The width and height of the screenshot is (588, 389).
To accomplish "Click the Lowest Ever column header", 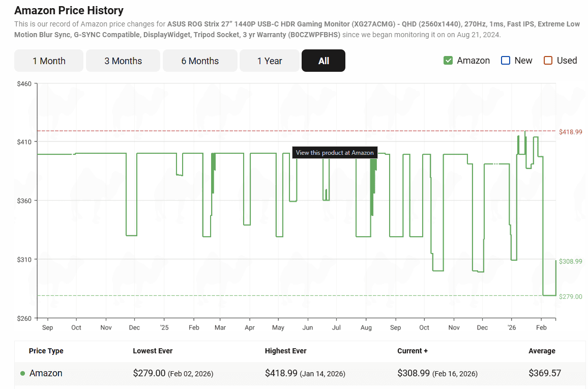I will click(153, 351).
